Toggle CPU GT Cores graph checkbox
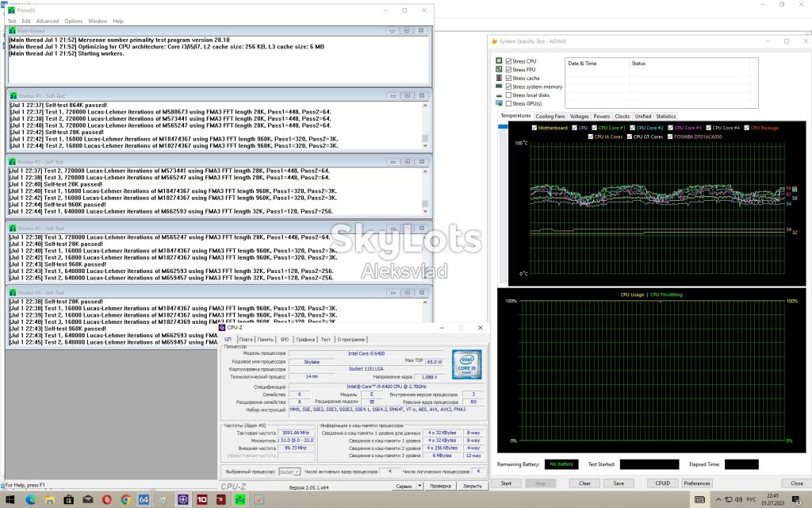Image resolution: width=812 pixels, height=508 pixels. point(630,137)
